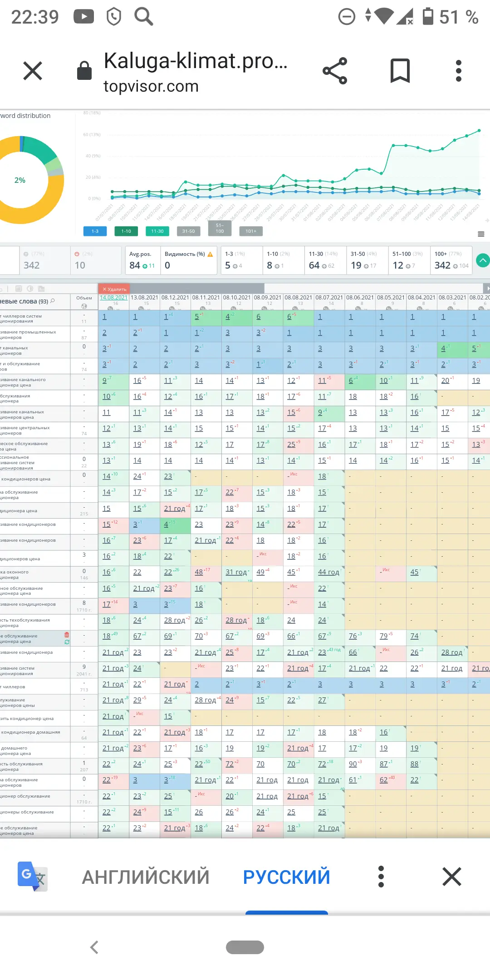This screenshot has height=980, width=490.
Task: Open position 79 in 08.05.2021 column
Action: pos(384,636)
